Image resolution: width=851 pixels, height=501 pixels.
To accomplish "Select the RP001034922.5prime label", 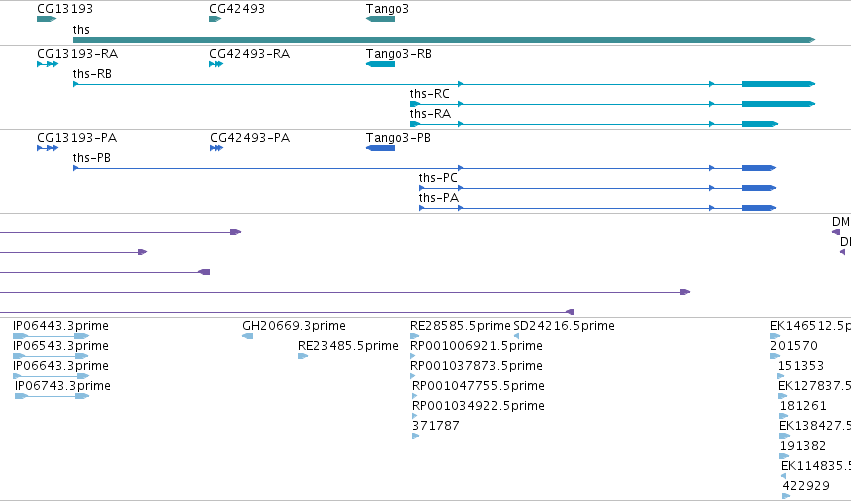I will [x=478, y=406].
